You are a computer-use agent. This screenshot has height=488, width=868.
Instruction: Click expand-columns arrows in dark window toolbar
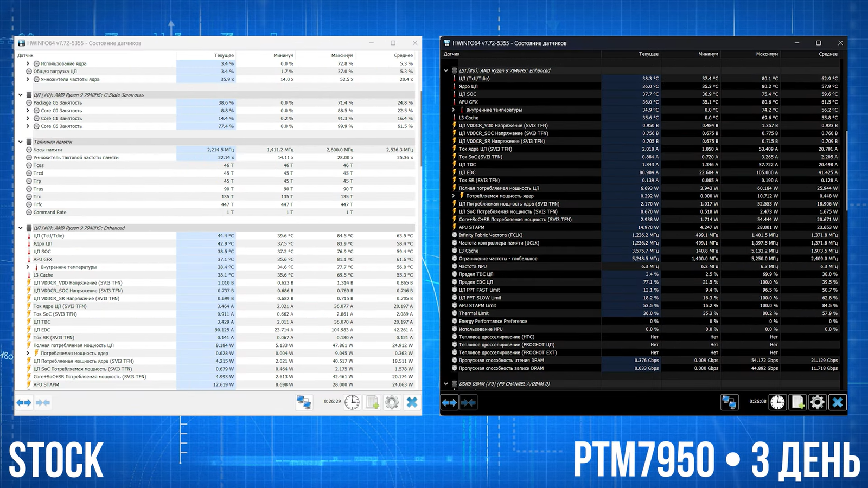(449, 402)
